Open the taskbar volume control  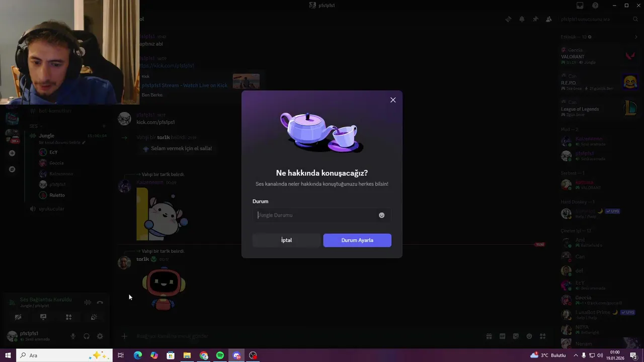tap(600, 355)
